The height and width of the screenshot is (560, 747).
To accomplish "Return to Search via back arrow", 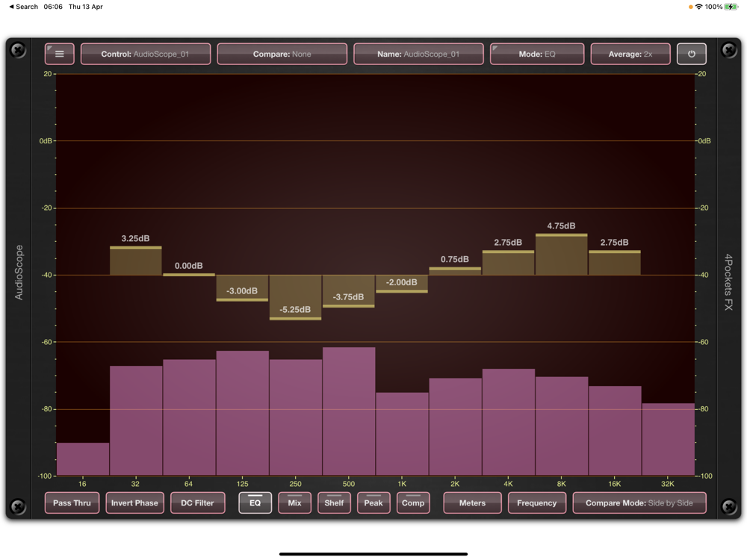I will pyautogui.click(x=23, y=7).
